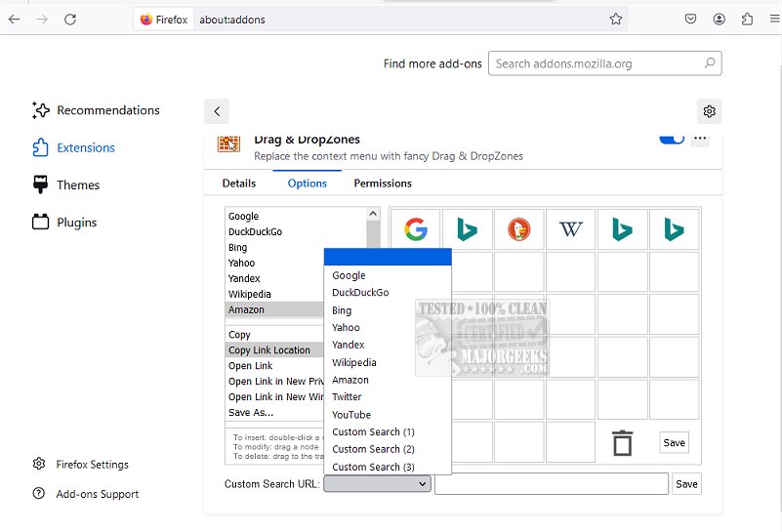This screenshot has height=532, width=782.
Task: Select Wikipedia in the search engine listbox
Action: [274, 294]
